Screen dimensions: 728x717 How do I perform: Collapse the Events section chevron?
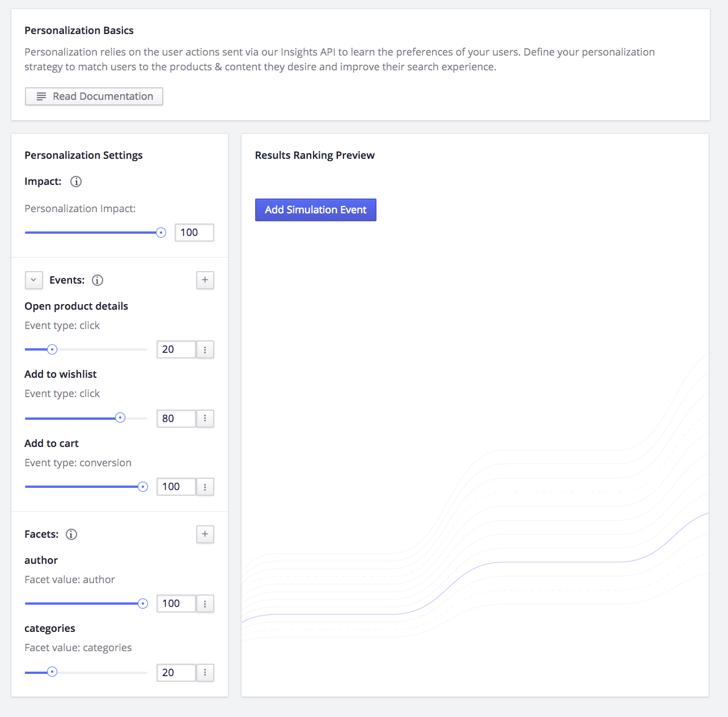click(34, 280)
